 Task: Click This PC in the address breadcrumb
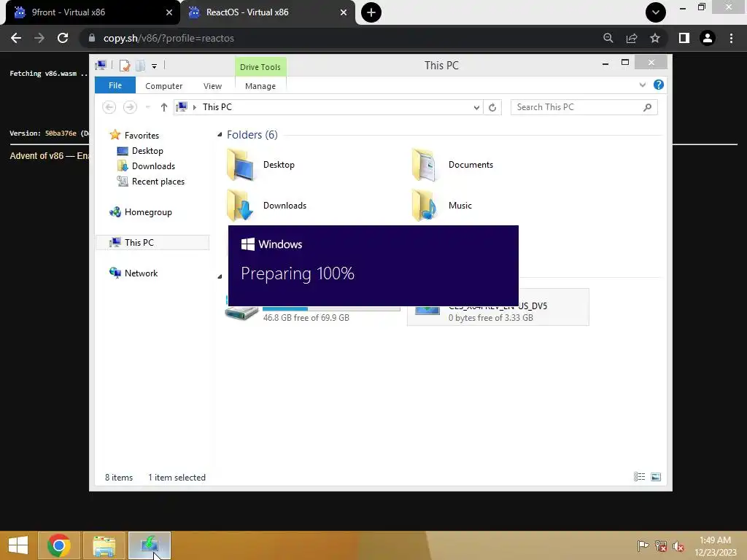point(217,107)
